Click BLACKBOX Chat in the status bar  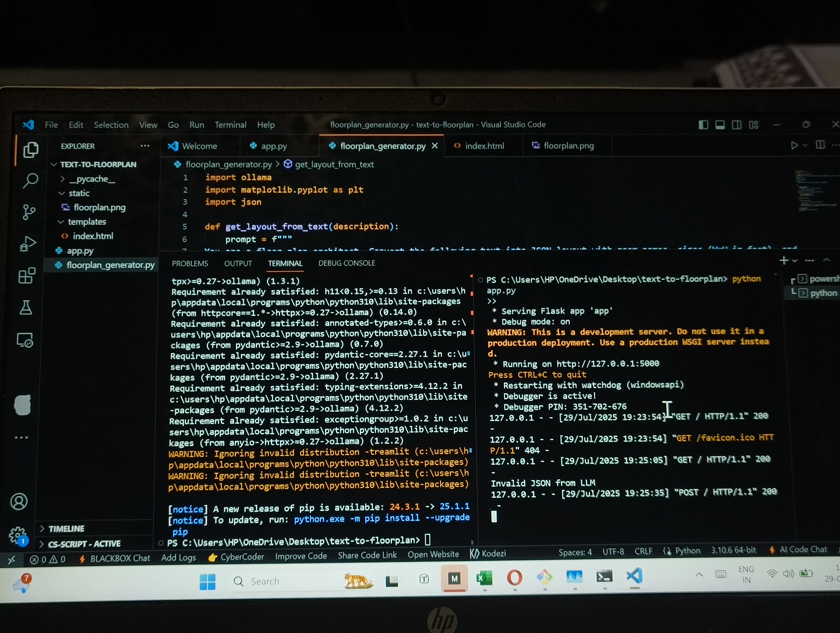tap(120, 558)
